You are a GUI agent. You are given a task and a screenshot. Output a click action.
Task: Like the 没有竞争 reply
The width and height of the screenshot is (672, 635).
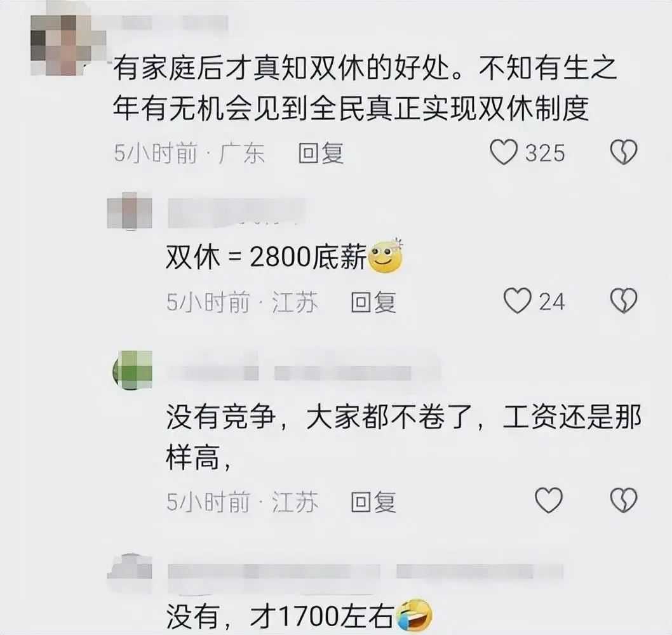pos(549,500)
